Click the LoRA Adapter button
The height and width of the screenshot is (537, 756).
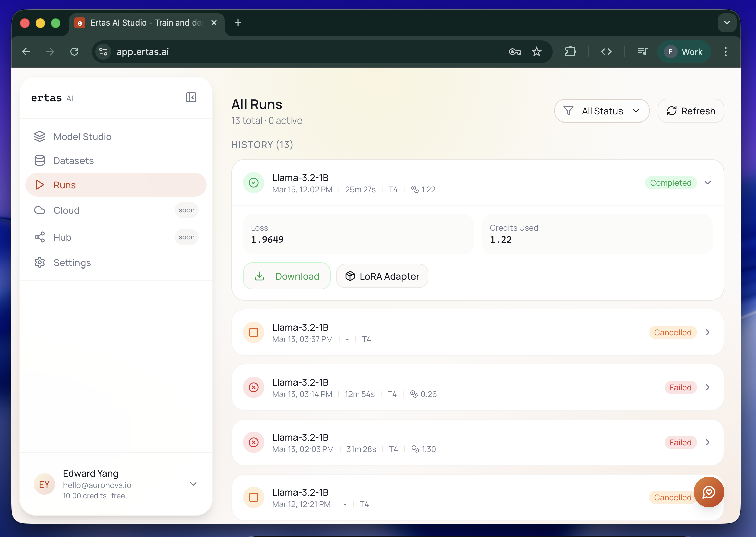(382, 276)
